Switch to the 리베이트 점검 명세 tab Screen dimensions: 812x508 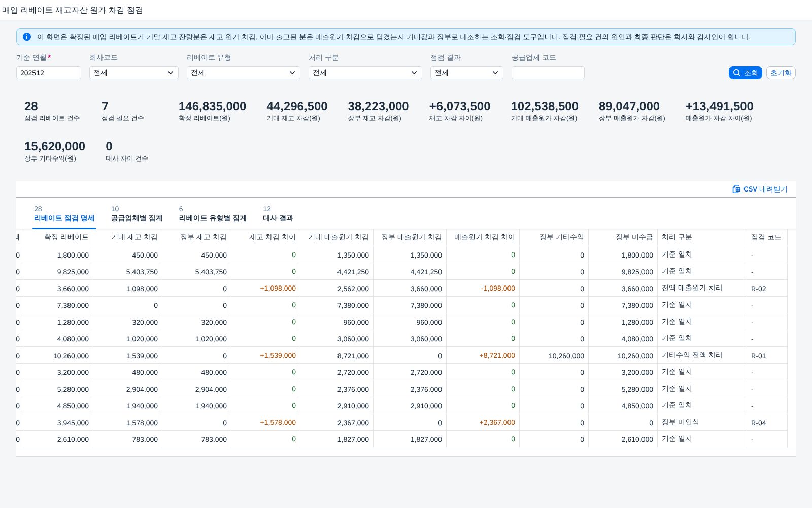click(64, 214)
